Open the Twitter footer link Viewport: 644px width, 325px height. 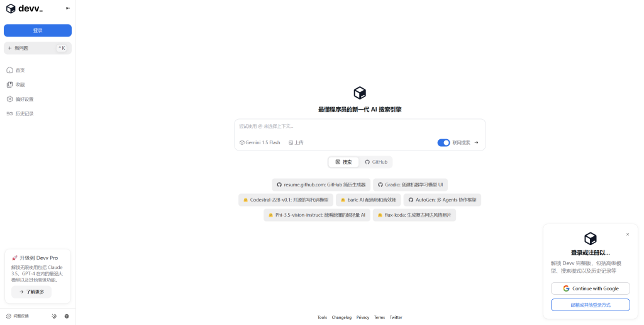(x=396, y=317)
